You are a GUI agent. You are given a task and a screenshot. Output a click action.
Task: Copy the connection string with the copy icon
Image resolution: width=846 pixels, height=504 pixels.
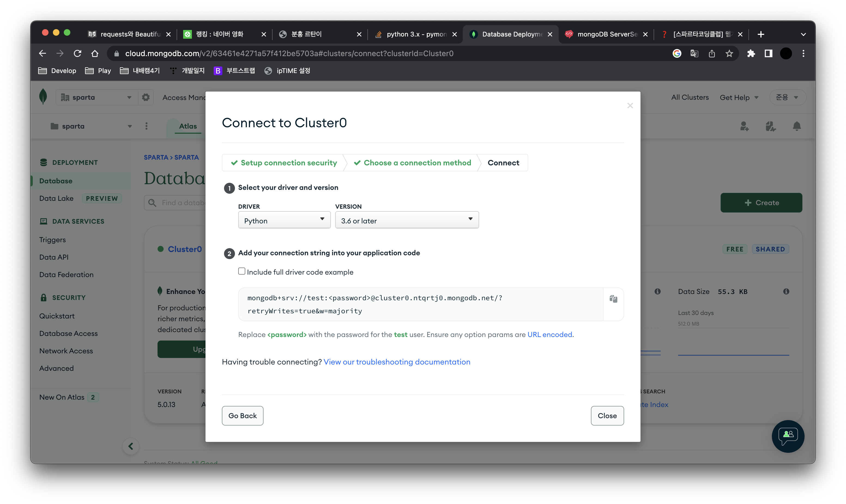click(x=613, y=299)
